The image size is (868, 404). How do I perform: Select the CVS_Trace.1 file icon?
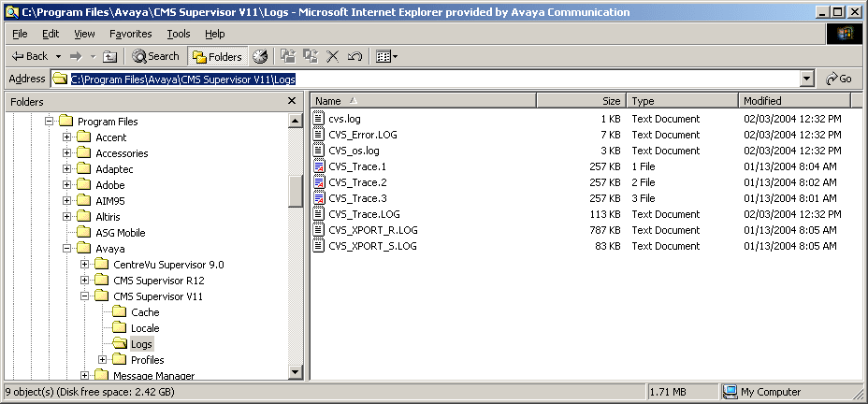pyautogui.click(x=318, y=166)
